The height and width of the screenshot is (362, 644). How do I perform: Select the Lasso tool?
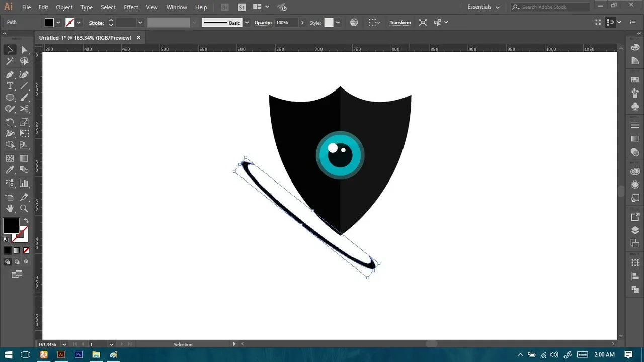24,61
